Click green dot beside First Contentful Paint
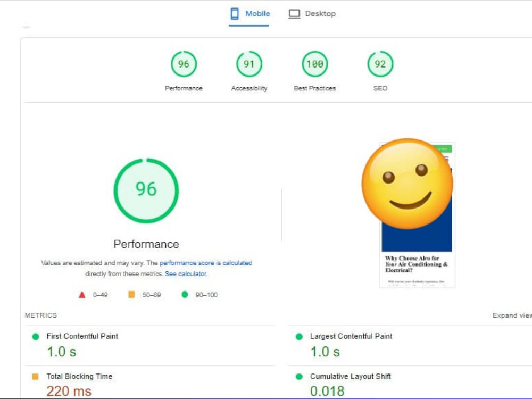The width and height of the screenshot is (532, 399). [36, 337]
